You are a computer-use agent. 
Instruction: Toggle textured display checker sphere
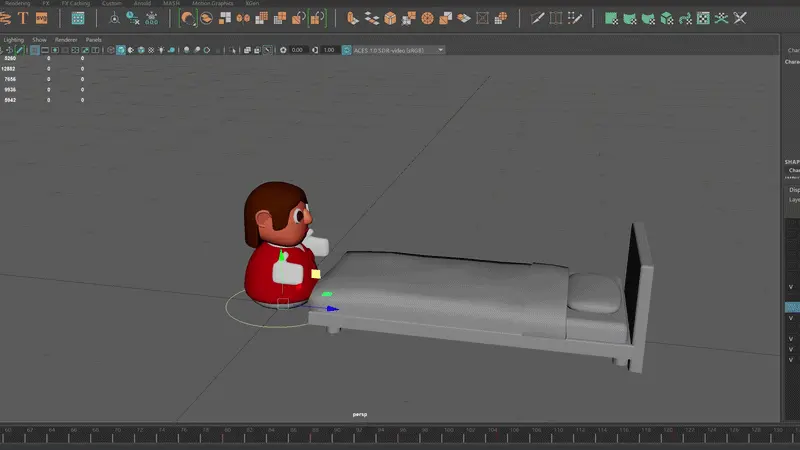(151, 50)
